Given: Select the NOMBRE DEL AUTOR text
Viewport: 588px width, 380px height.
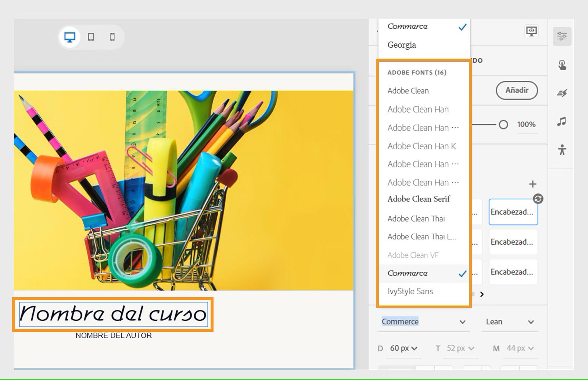Looking at the screenshot, I should [114, 335].
